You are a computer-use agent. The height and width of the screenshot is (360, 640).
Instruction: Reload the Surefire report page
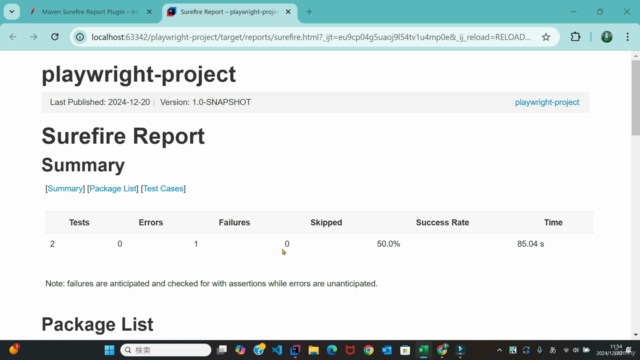[55, 37]
